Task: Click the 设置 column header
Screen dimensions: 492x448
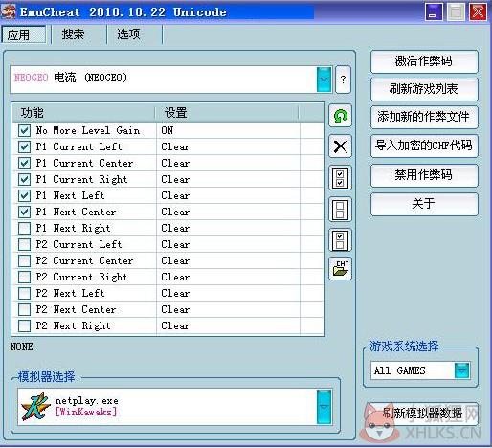Action: (x=227, y=113)
